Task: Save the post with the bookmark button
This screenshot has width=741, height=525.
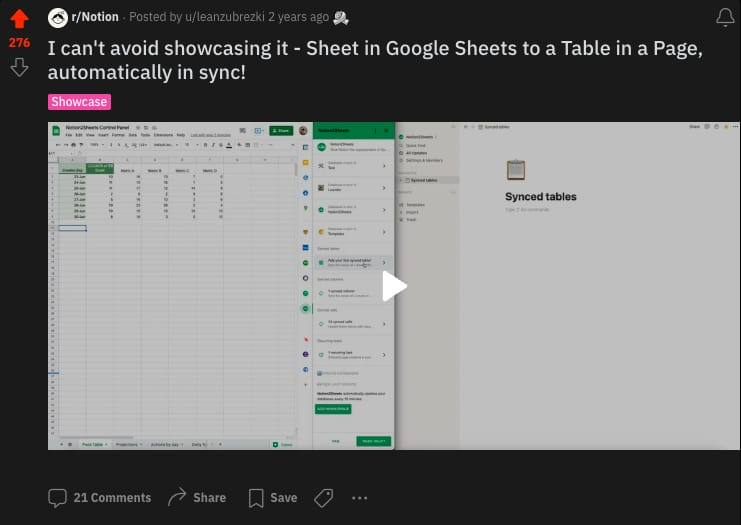Action: click(273, 498)
